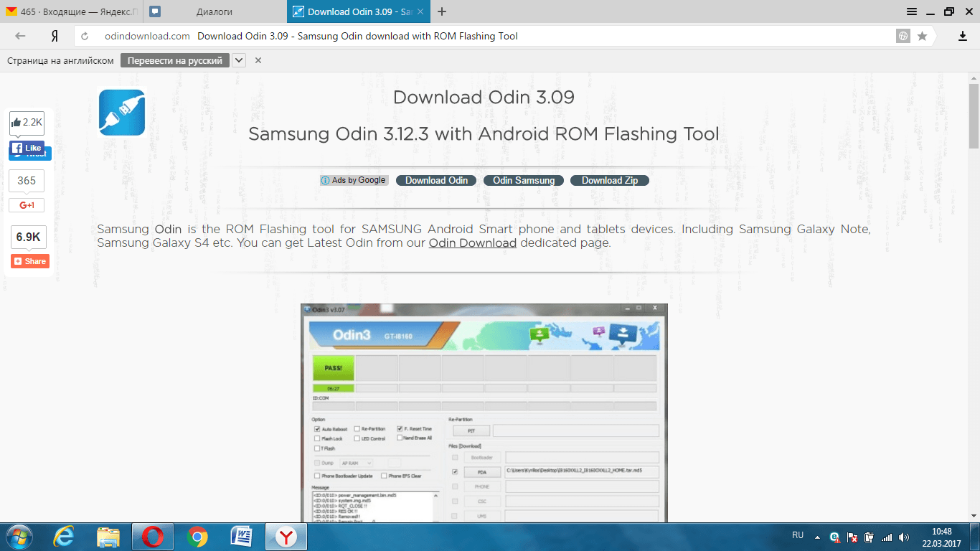Click the Ads by Google info icon
980x551 pixels.
coord(325,181)
